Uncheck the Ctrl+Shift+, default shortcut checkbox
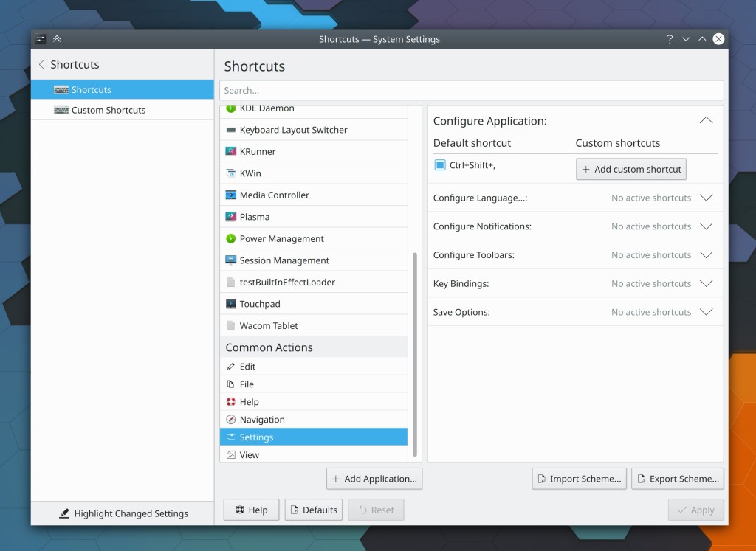This screenshot has height=551, width=756. [x=440, y=165]
